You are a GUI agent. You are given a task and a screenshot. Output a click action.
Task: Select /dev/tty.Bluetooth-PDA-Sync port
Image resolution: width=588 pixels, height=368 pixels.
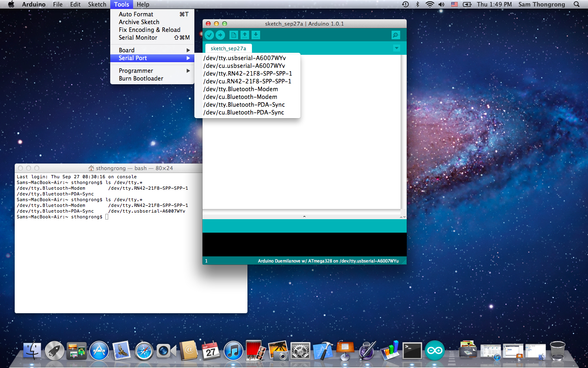[x=247, y=105]
